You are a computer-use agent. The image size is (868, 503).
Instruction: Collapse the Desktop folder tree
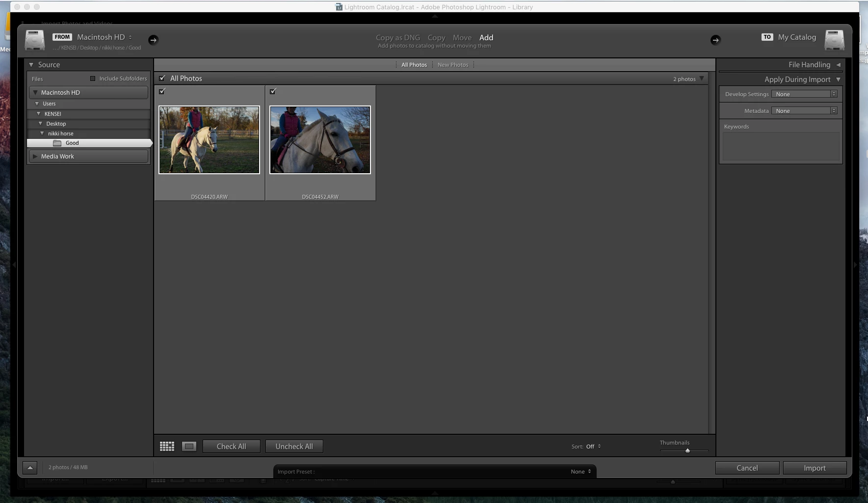pos(41,123)
